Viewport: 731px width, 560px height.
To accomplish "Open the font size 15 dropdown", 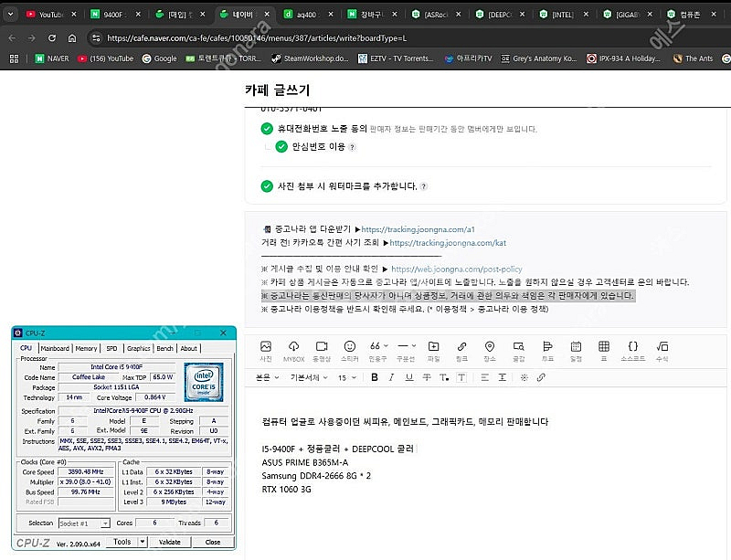I will (x=347, y=377).
